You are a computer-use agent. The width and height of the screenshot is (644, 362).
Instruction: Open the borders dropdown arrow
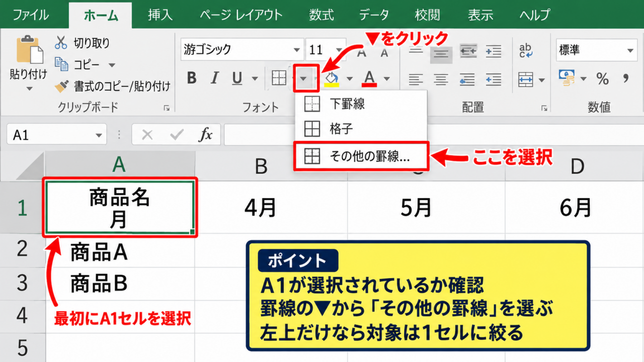(303, 78)
